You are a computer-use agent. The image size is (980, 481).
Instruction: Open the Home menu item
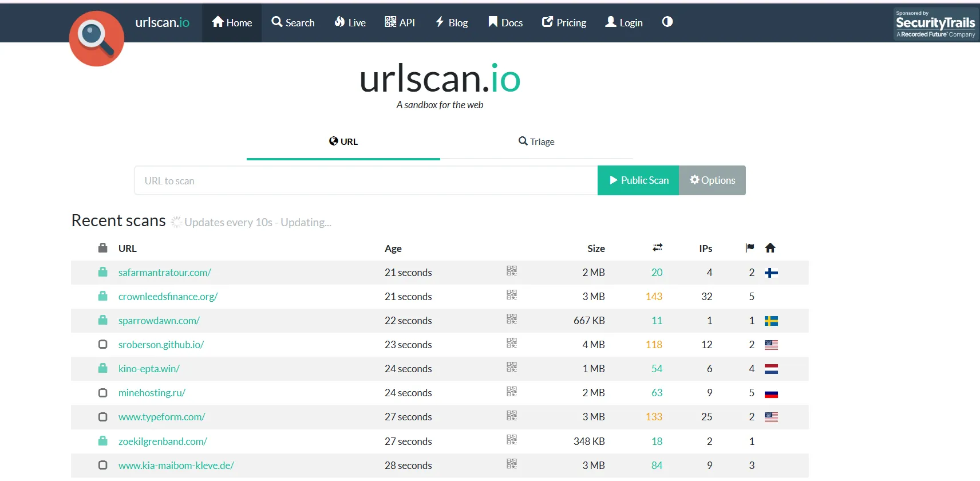[232, 22]
